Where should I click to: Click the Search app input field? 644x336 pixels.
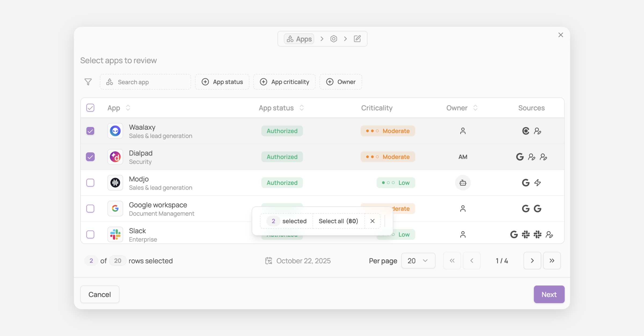[145, 82]
